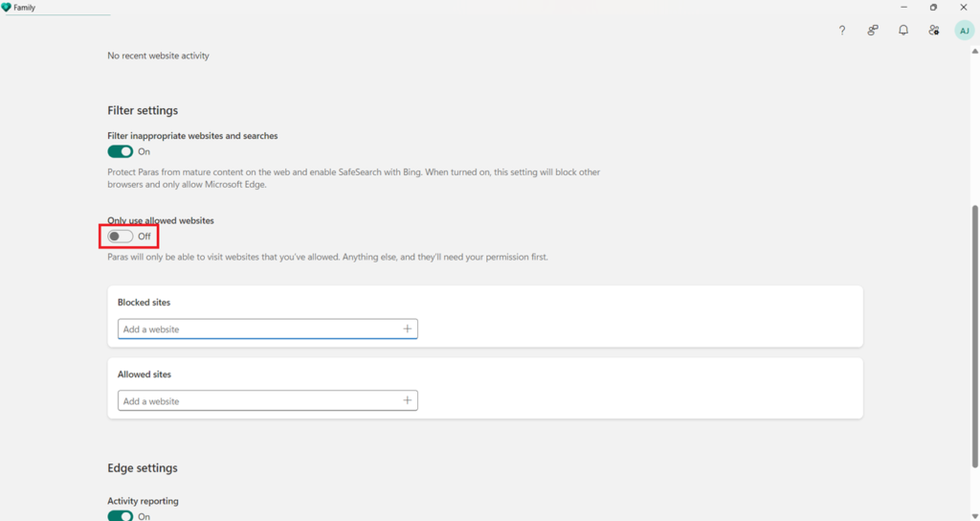Viewport: 980px width, 521px height.
Task: Click the plus icon in Blocked sites
Action: [x=407, y=328]
